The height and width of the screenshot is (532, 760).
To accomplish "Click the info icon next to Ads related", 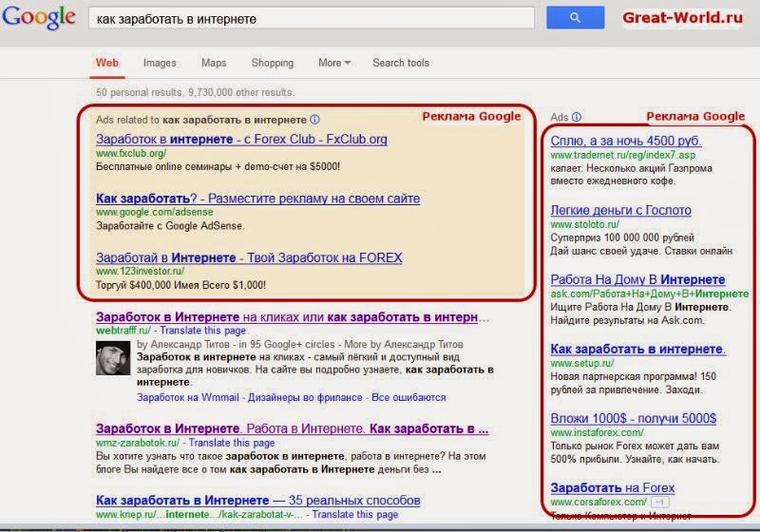I will coord(314,119).
